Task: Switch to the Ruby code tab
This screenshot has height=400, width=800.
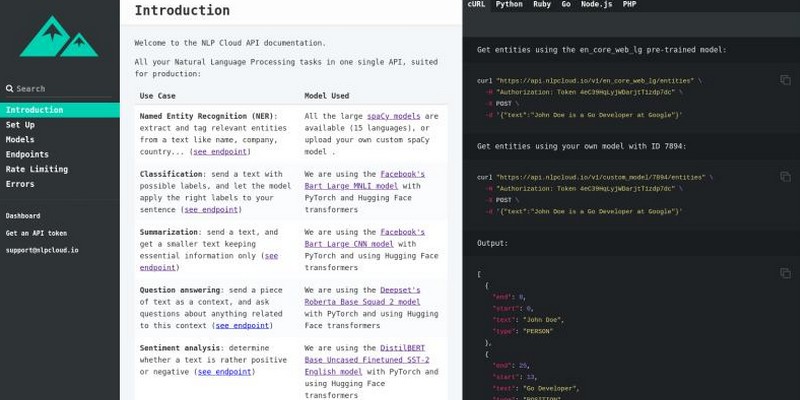Action: [541, 5]
